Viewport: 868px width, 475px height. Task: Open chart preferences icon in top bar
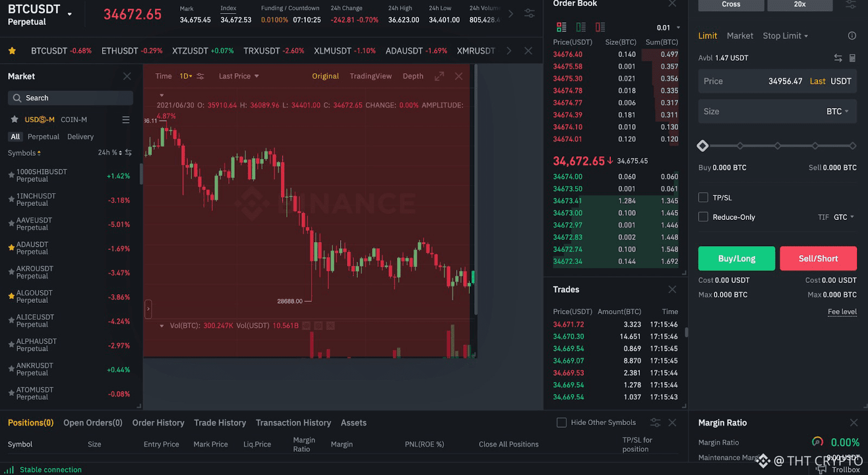tap(529, 14)
